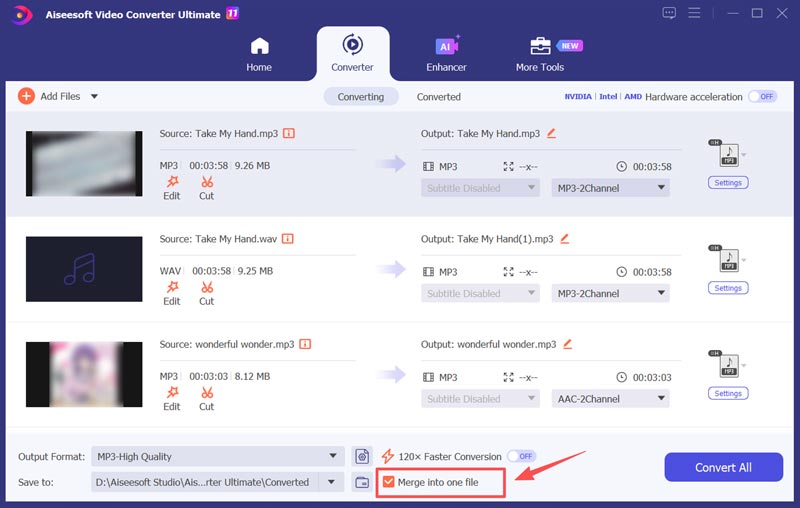Expand the Add Files dropdown arrow
The width and height of the screenshot is (800, 508).
coord(94,96)
